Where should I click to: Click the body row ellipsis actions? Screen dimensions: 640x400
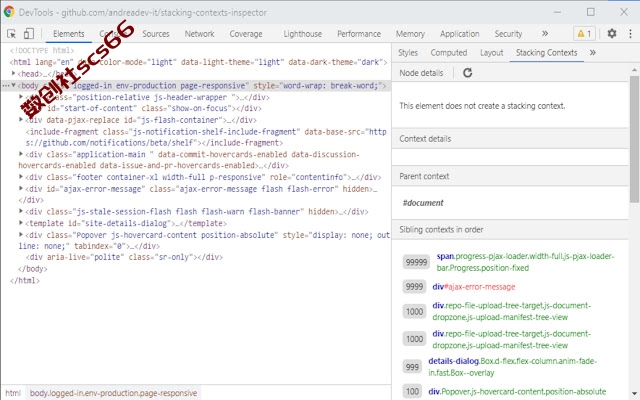(x=5, y=85)
